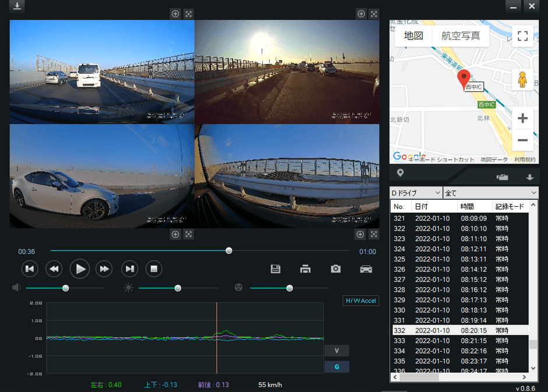The image size is (548, 392).
Task: Zoom in on the map
Action: click(522, 118)
